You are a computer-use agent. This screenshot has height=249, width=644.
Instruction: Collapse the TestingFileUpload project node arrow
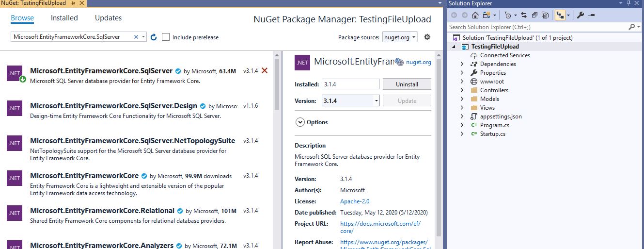pos(454,47)
